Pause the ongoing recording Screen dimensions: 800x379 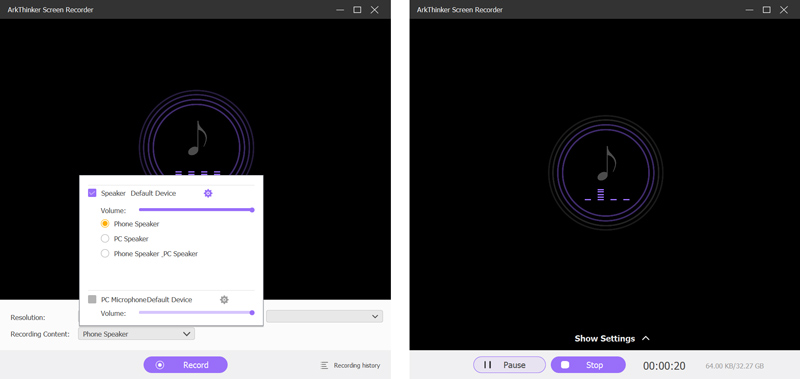[509, 365]
